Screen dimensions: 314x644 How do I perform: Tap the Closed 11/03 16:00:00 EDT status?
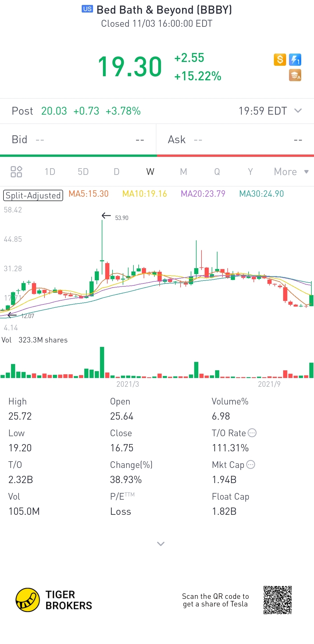click(x=157, y=24)
